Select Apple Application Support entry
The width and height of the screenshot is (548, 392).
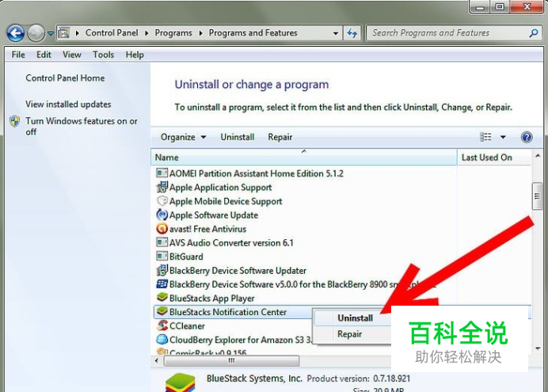(220, 187)
